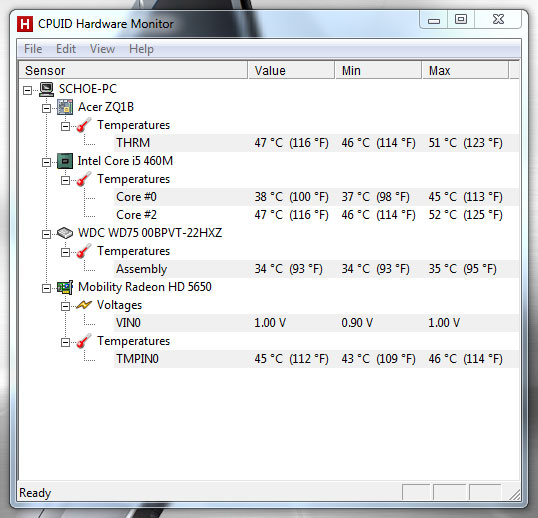Select the SCHOE-PC tree label

point(88,89)
